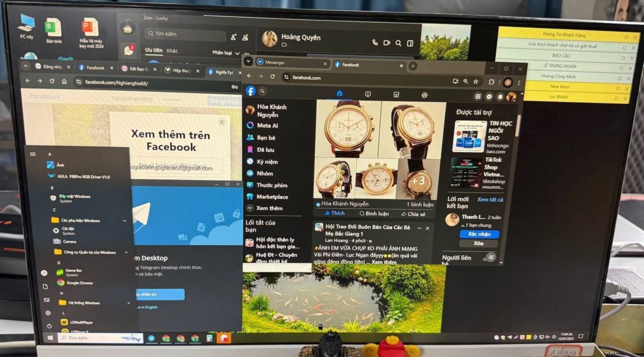The width and height of the screenshot is (644, 357).
Task: Start a voice call with Hoàng Quyên
Action: (x=375, y=42)
